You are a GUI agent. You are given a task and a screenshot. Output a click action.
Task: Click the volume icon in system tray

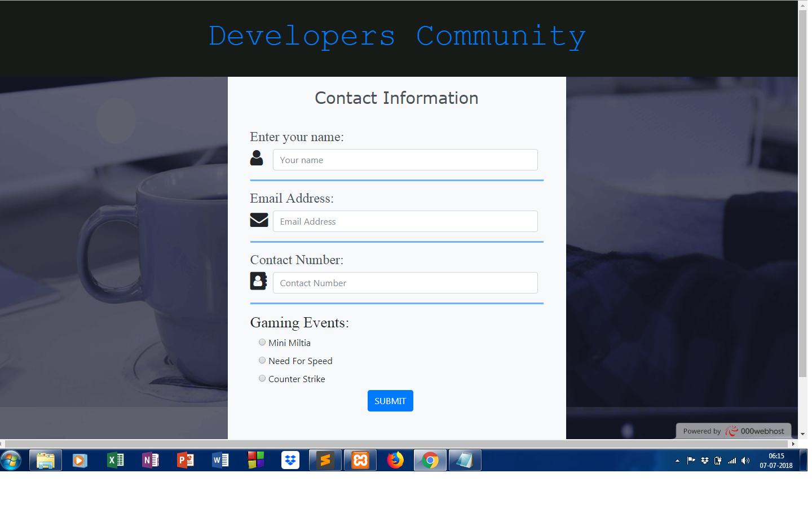click(x=745, y=461)
